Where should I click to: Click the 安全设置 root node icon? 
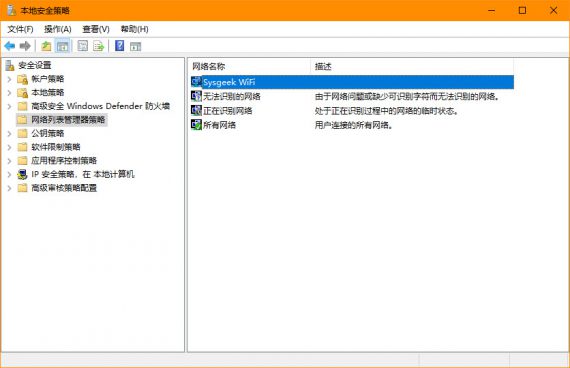point(10,65)
